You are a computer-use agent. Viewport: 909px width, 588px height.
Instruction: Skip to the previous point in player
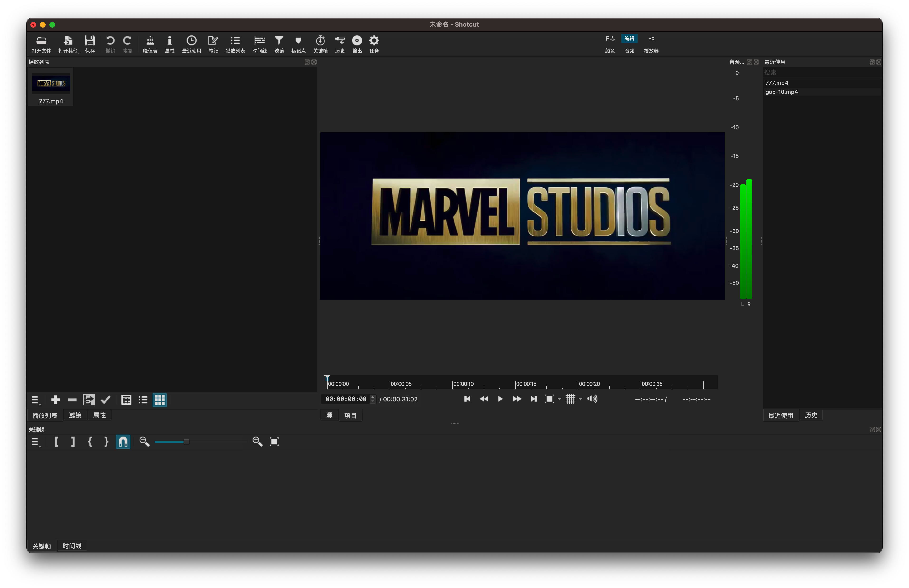pyautogui.click(x=467, y=399)
